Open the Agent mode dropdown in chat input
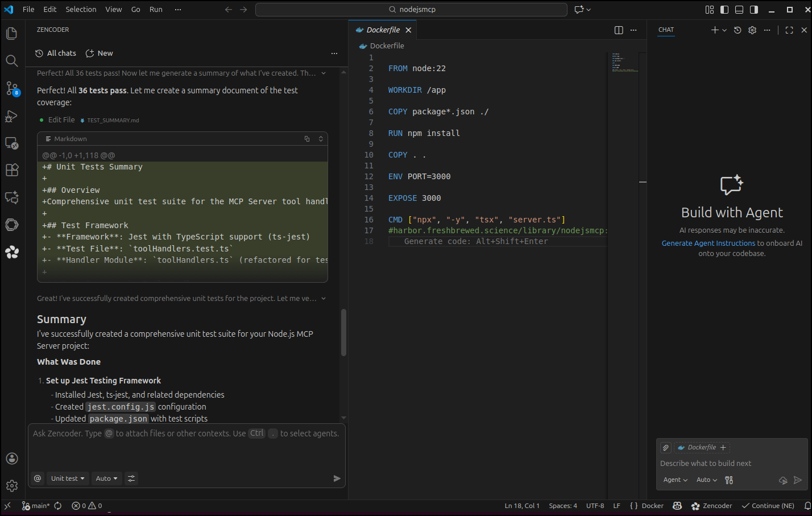 click(x=674, y=480)
